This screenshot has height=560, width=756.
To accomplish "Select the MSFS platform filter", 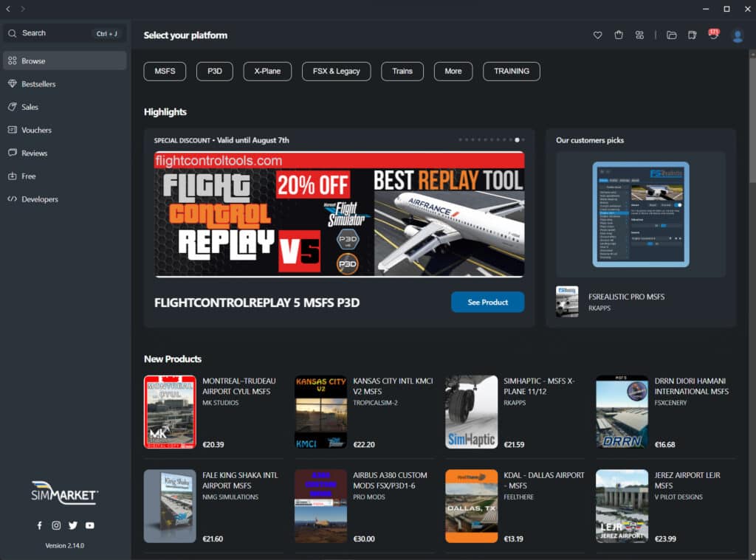I will (x=165, y=72).
